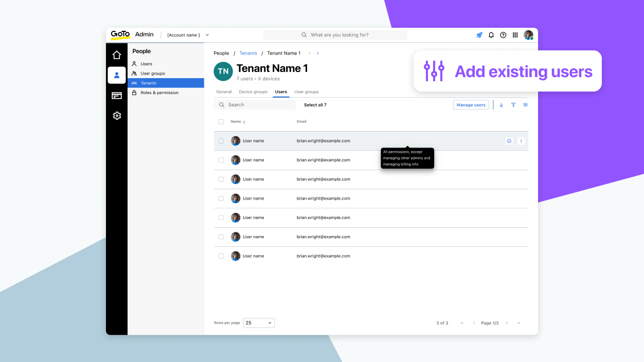Click the help question mark icon
This screenshot has height=362, width=644.
point(503,34)
